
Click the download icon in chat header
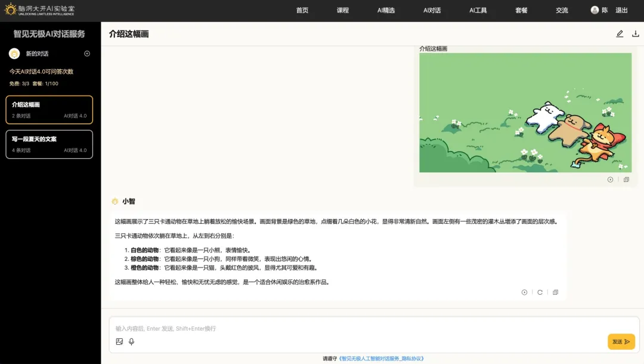coord(636,34)
